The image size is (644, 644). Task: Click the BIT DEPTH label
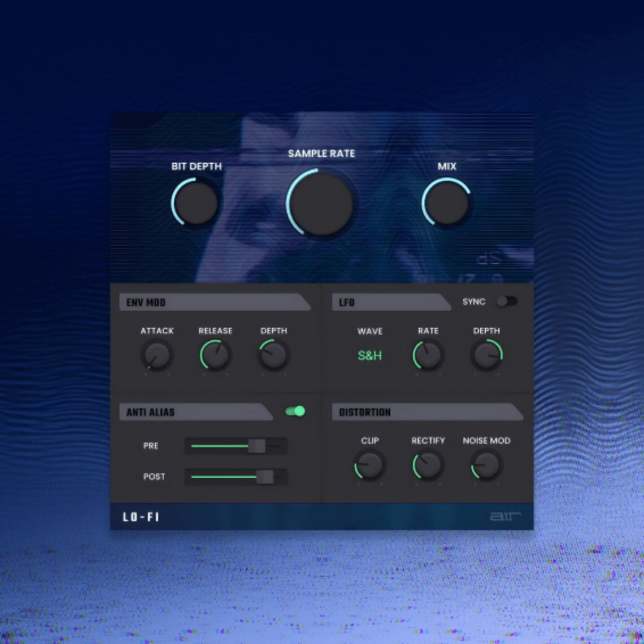pos(197,166)
